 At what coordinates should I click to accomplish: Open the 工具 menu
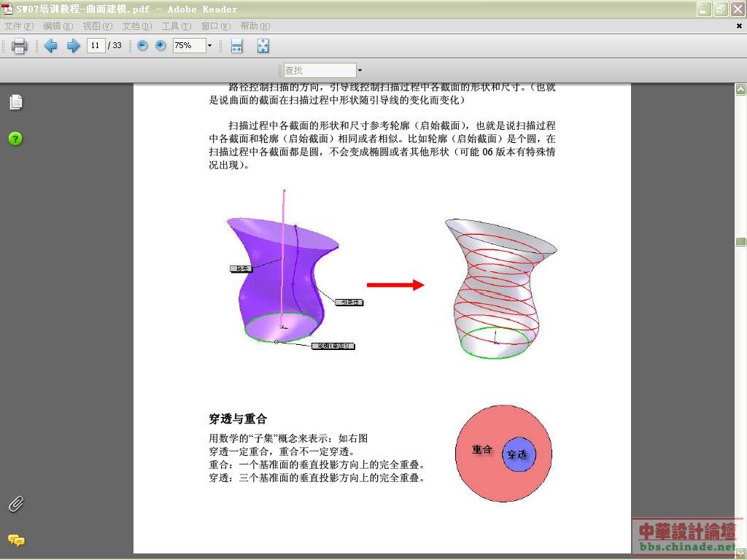point(177,26)
